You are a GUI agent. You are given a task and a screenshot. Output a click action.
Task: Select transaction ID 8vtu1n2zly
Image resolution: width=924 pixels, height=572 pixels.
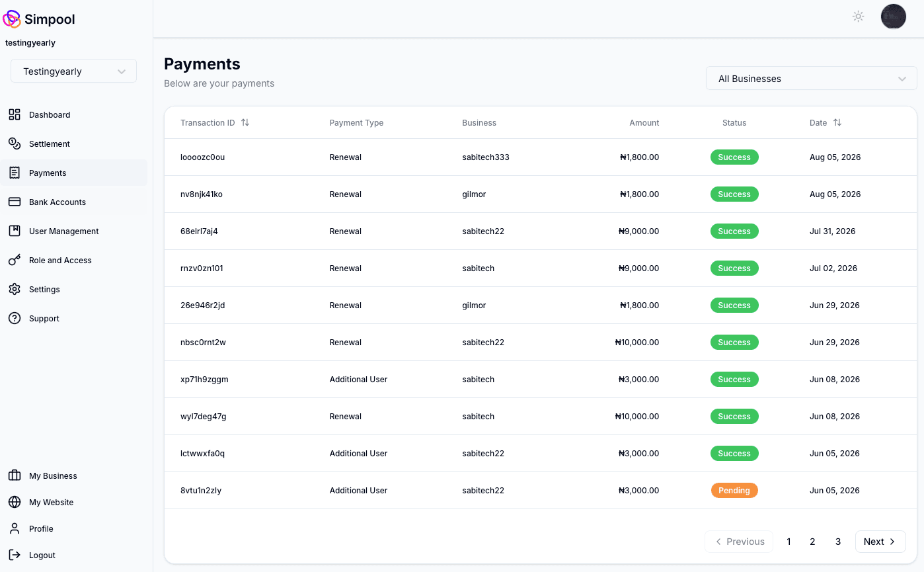(x=201, y=490)
